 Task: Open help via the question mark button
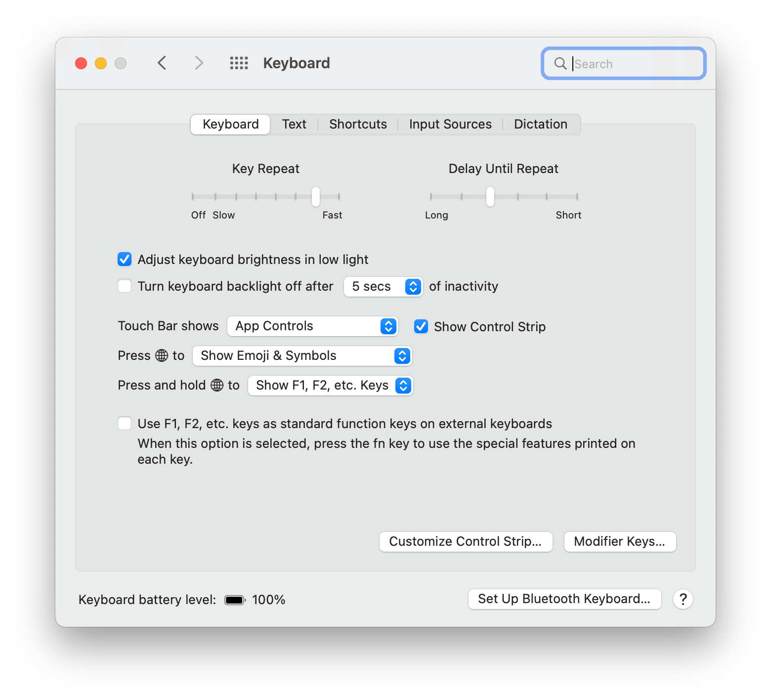click(x=683, y=599)
